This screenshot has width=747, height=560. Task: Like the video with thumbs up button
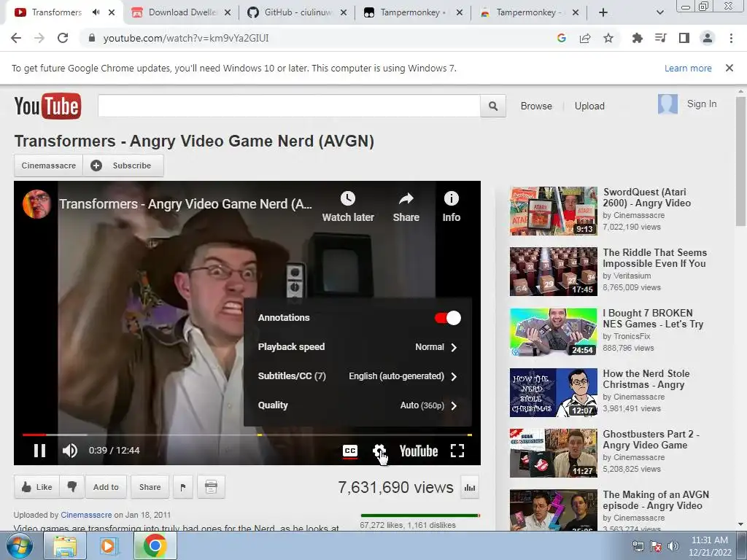point(36,487)
